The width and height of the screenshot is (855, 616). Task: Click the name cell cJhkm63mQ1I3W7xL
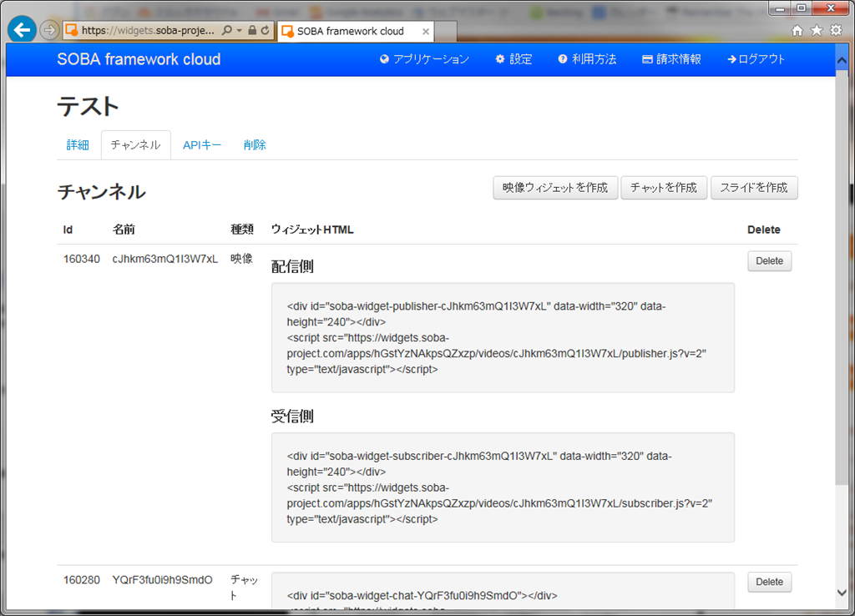(x=165, y=259)
